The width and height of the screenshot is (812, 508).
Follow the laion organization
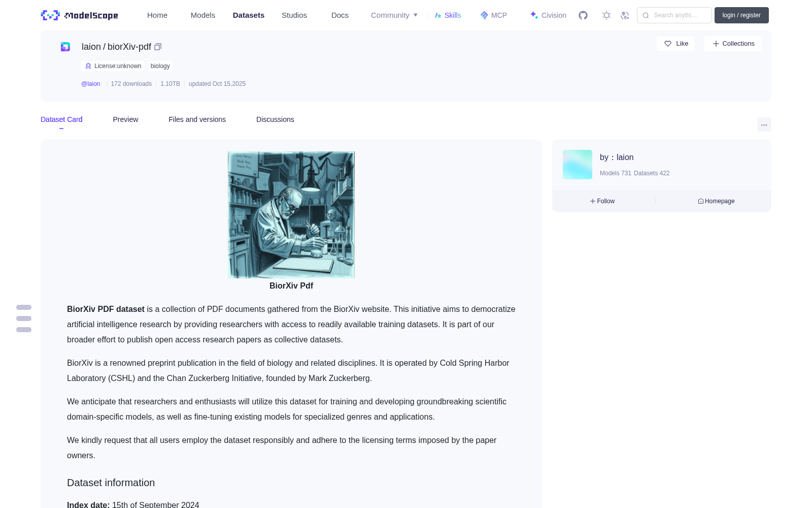pos(602,201)
